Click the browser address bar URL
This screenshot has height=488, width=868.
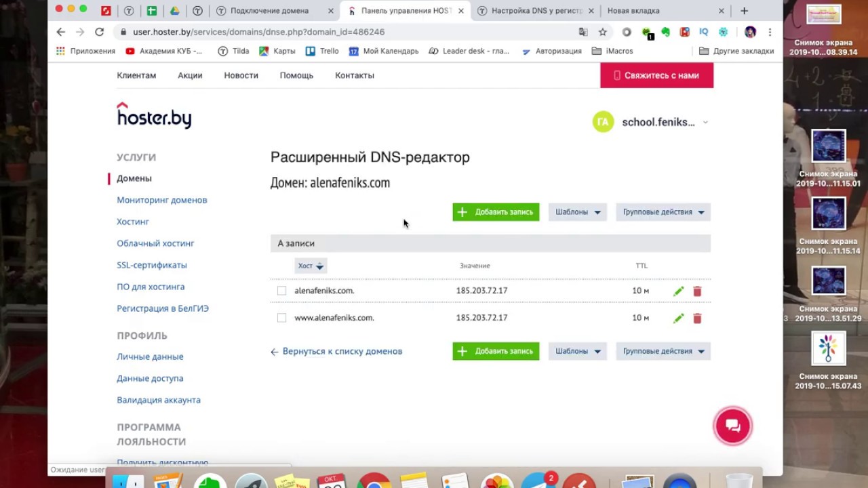[x=259, y=32]
